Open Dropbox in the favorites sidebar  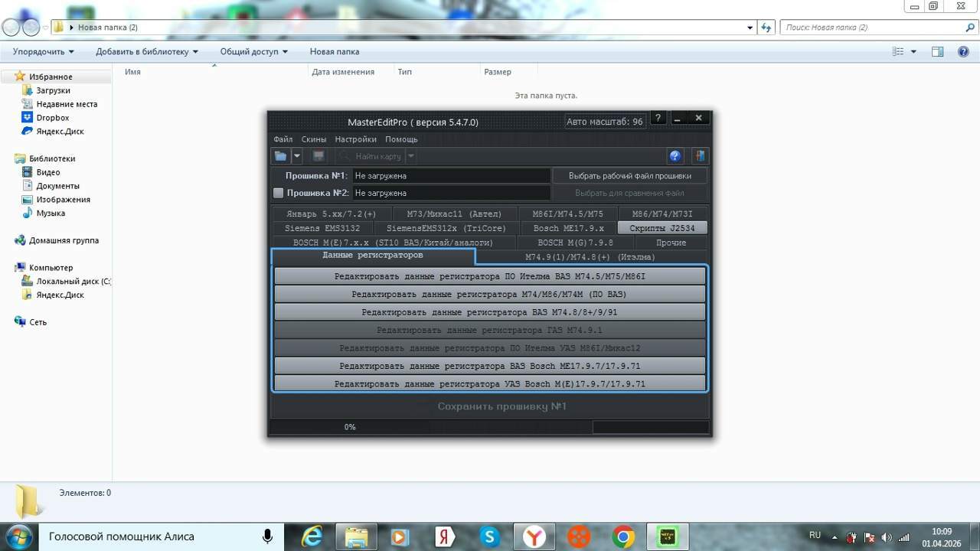52,118
